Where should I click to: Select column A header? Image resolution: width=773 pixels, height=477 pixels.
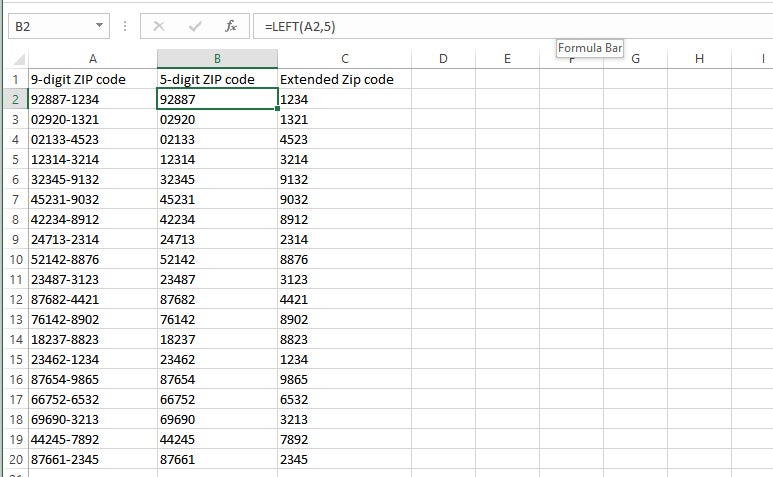click(x=93, y=59)
